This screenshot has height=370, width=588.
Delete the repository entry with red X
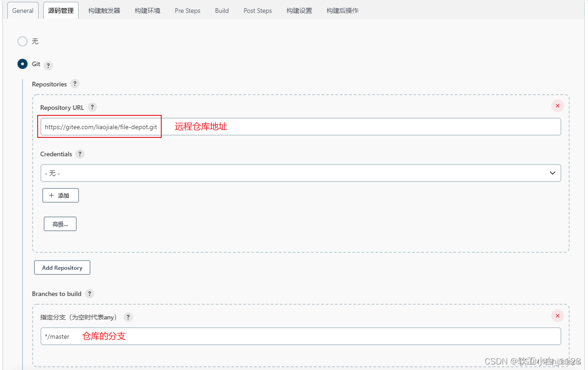pos(558,106)
